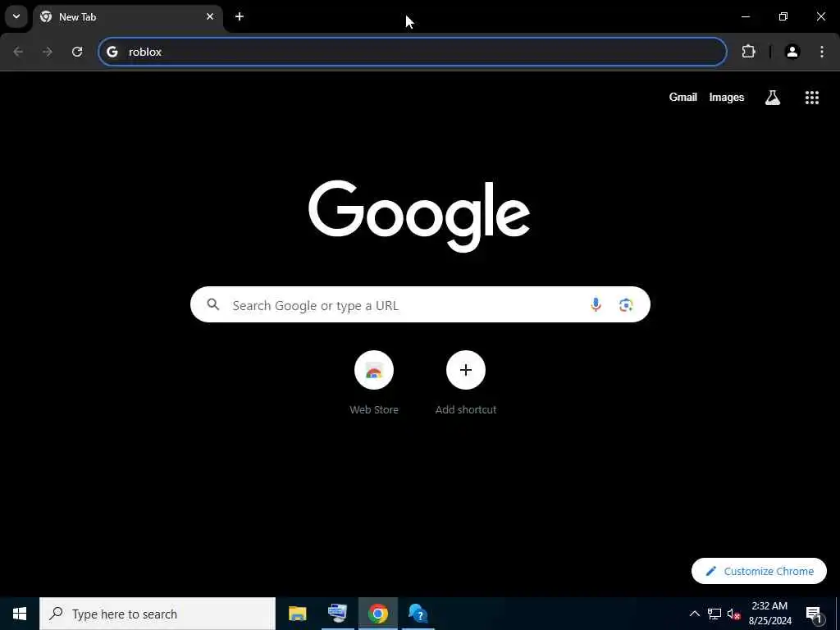
Task: Open the tab search dropdown arrow
Action: pos(16,16)
